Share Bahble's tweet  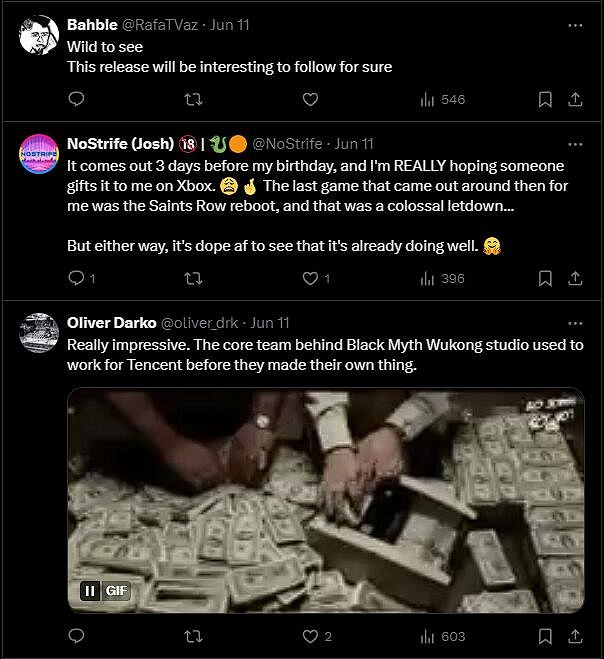575,99
